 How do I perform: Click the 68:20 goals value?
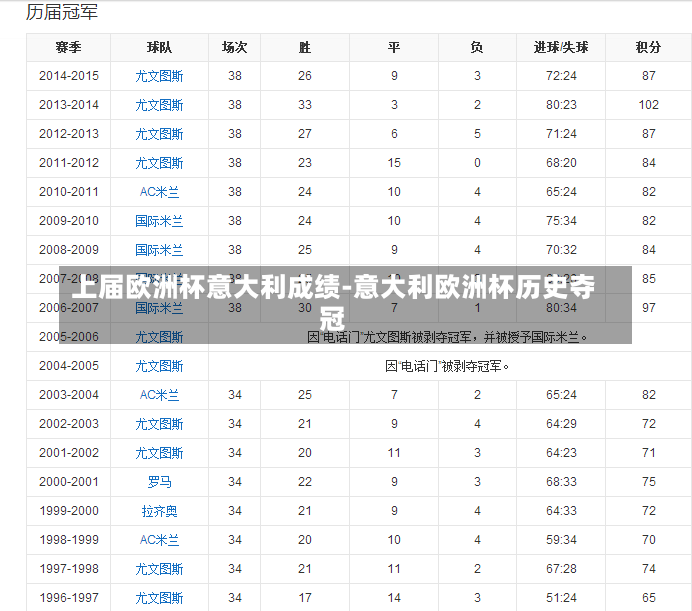coord(561,163)
